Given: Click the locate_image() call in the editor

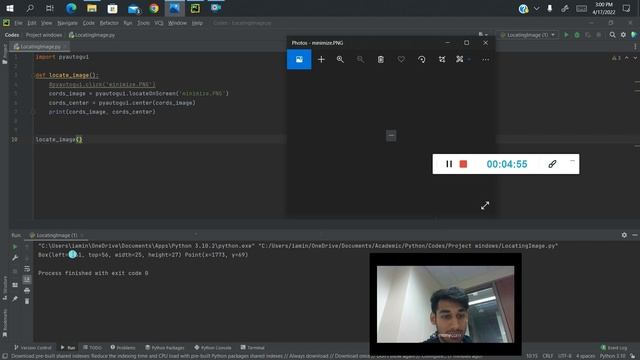Looking at the screenshot, I should coord(59,140).
